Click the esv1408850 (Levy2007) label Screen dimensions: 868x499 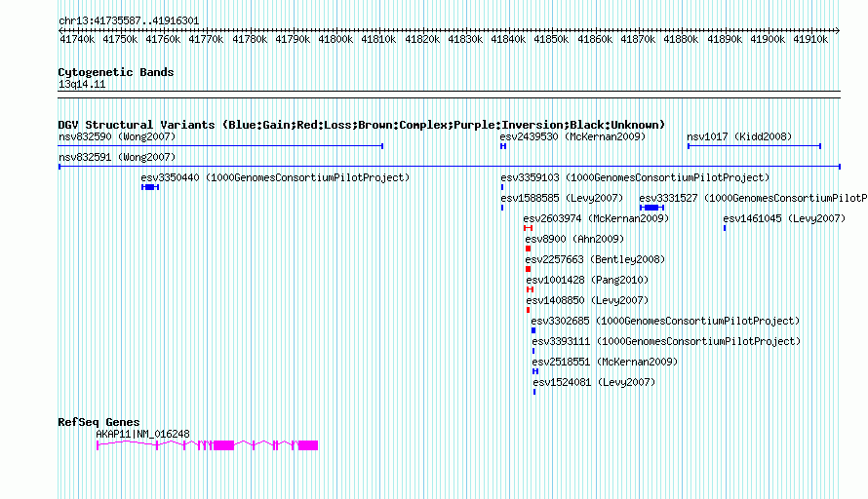587,300
